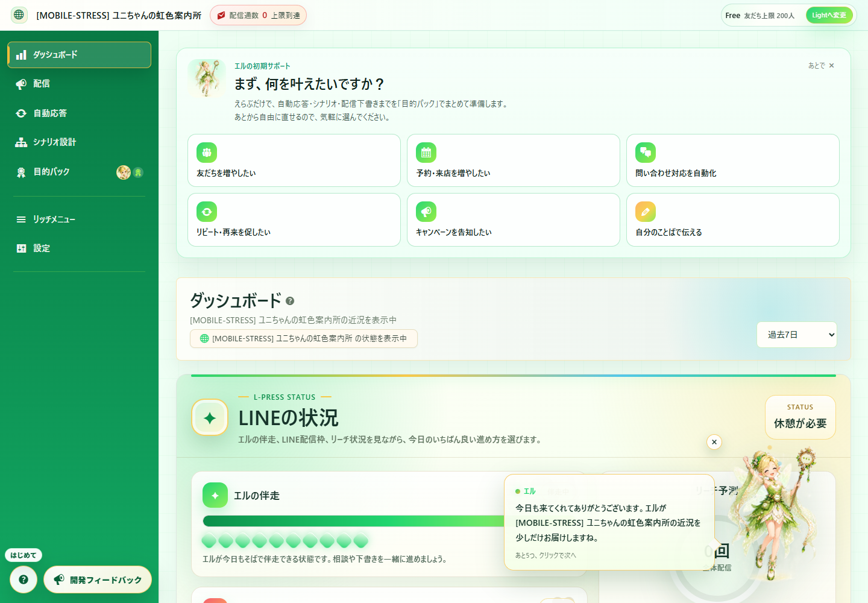Click the pencil icon on 自分のことばで伝える
This screenshot has height=603, width=868.
(x=646, y=212)
